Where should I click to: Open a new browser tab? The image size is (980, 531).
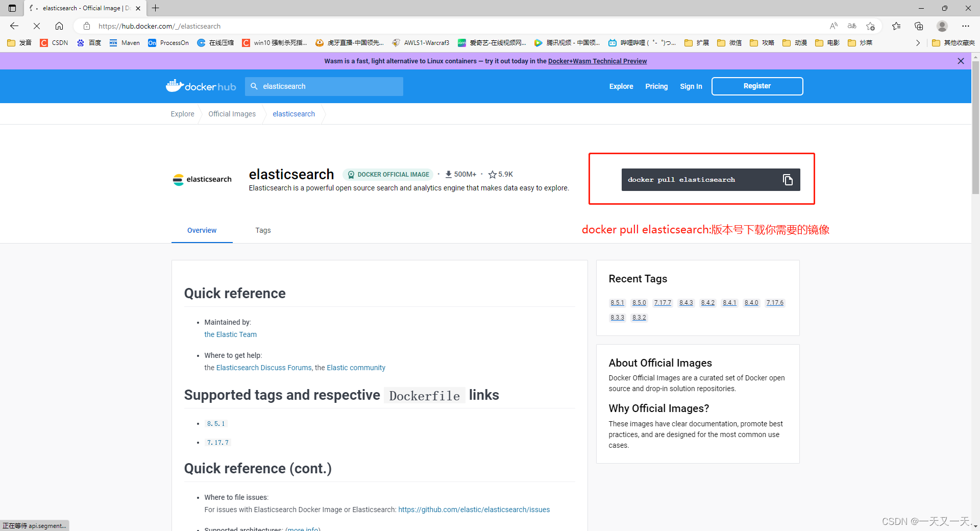point(156,8)
